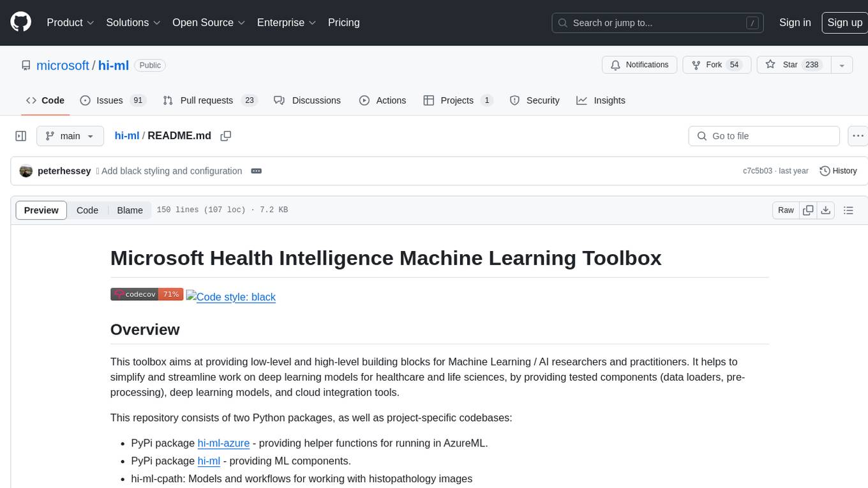Image resolution: width=868 pixels, height=488 pixels.
Task: Expand the Solutions menu
Action: coord(133,22)
